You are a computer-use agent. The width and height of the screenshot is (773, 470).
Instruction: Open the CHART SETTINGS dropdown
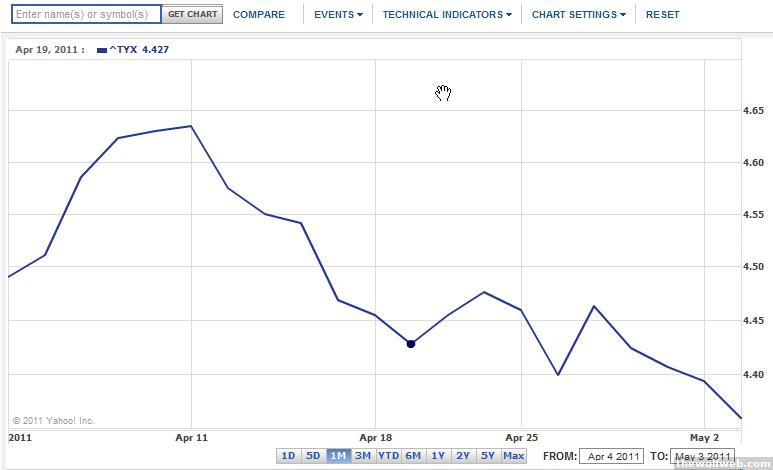pos(579,15)
